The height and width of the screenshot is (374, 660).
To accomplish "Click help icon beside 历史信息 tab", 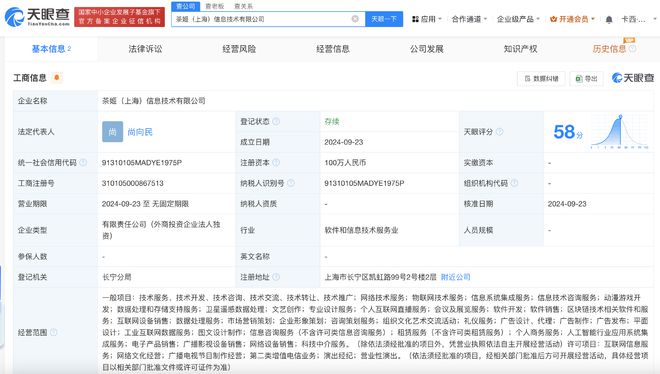I will pos(632,49).
